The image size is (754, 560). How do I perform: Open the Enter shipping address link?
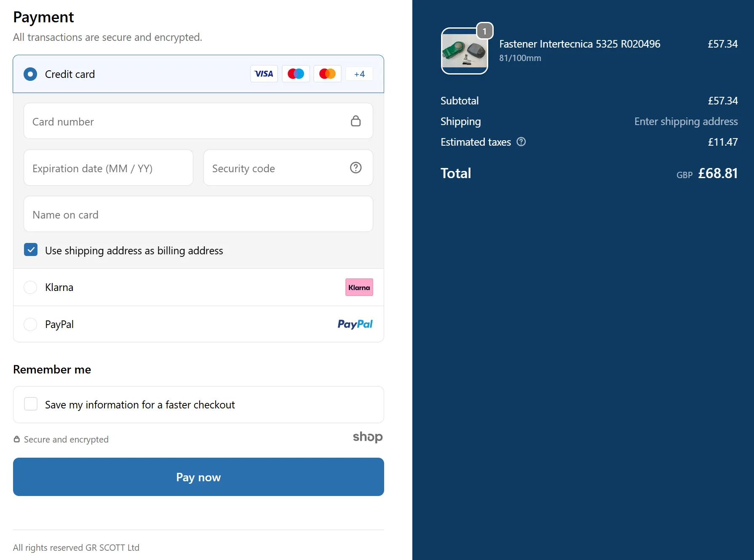pyautogui.click(x=686, y=121)
